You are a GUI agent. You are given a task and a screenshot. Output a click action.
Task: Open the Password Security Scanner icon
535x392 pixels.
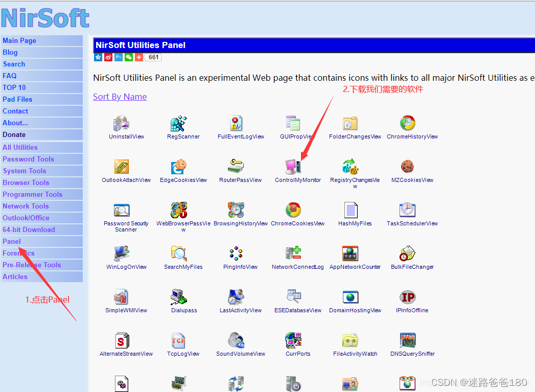point(121,210)
